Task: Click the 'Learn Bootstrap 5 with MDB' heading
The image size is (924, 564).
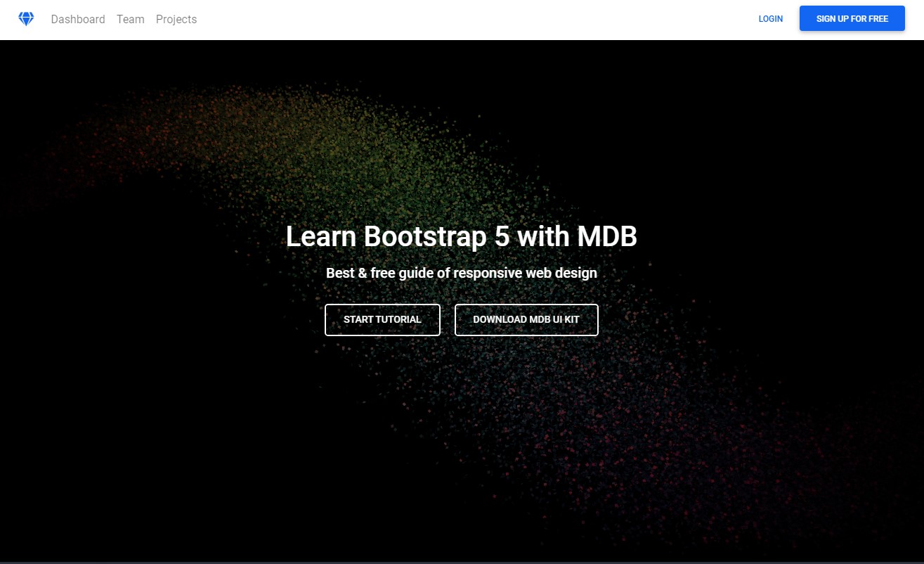Action: 461,236
